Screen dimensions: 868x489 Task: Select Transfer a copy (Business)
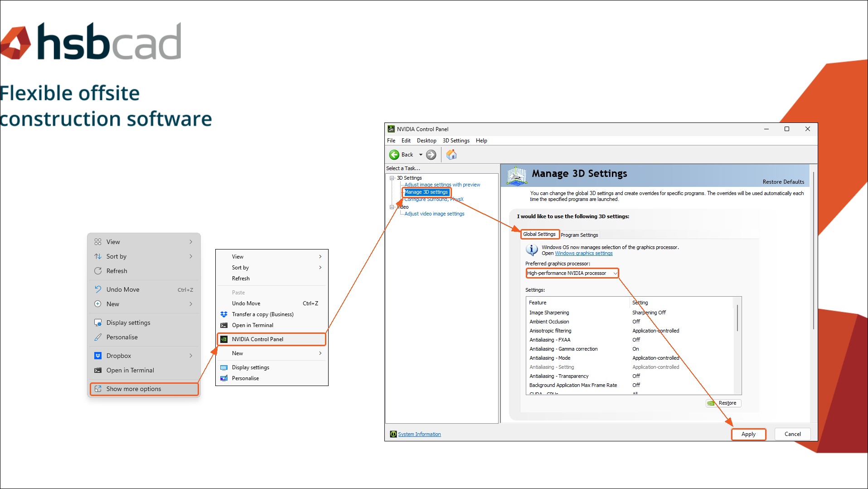[x=262, y=314]
